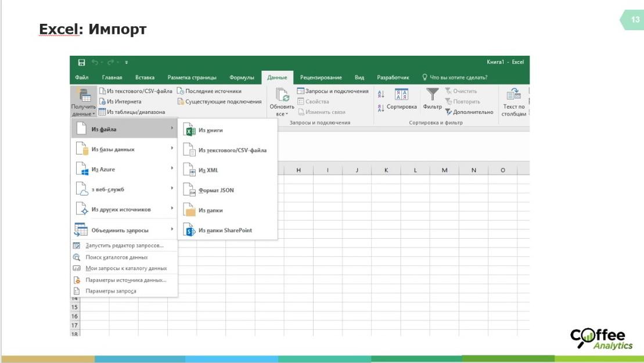Click the Save icon in the title bar
644x363 pixels.
click(81, 62)
